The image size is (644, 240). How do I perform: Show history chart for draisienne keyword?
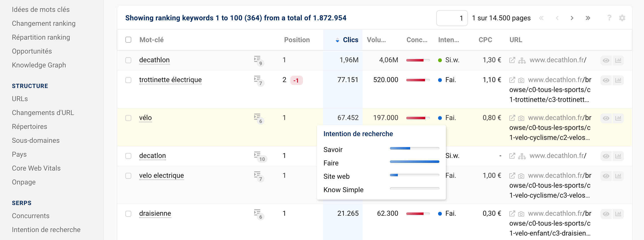(618, 214)
